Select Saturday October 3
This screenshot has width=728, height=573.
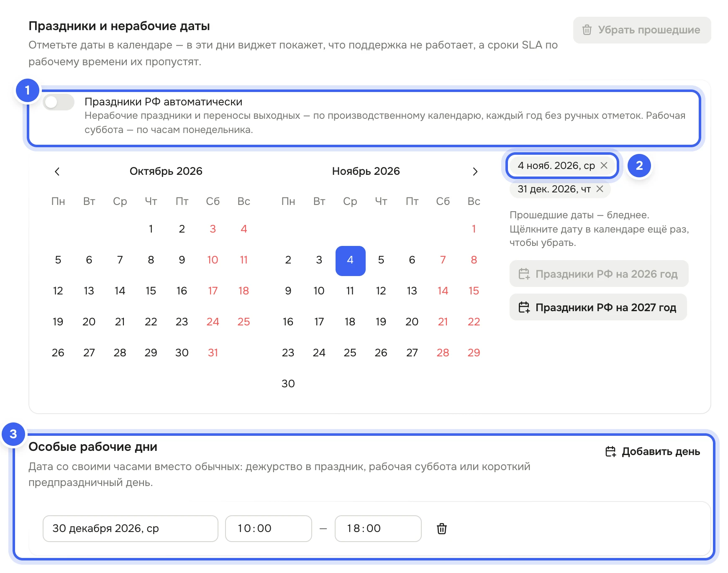(x=213, y=229)
